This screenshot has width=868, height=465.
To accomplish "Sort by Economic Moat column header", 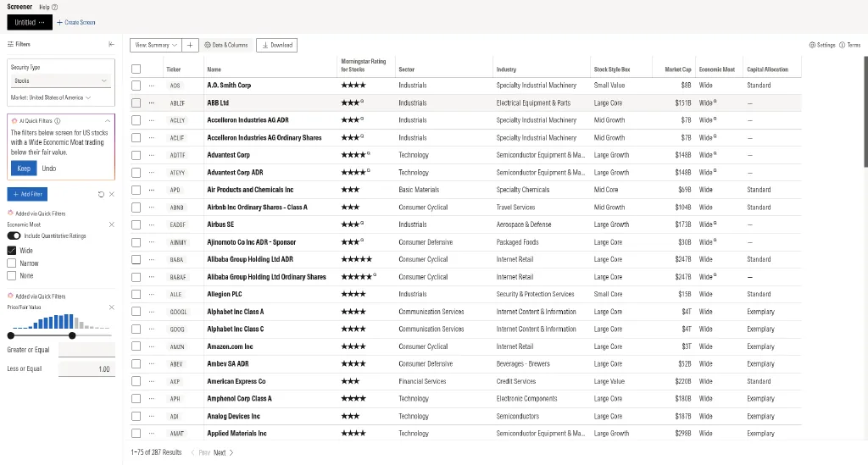I will [717, 69].
